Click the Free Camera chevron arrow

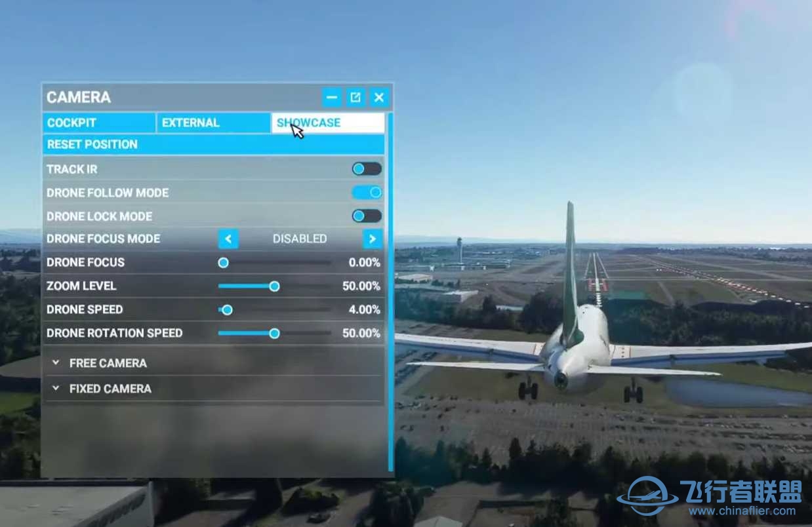pos(56,362)
